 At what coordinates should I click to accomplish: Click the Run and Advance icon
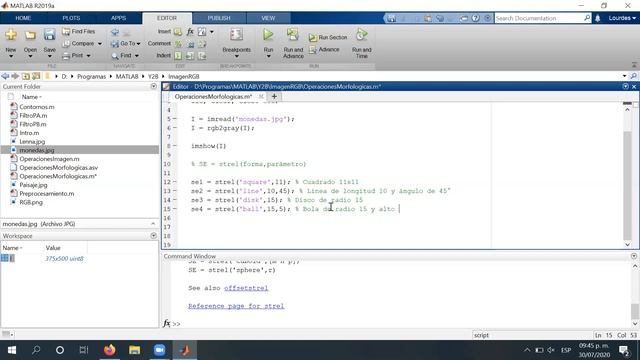(293, 35)
